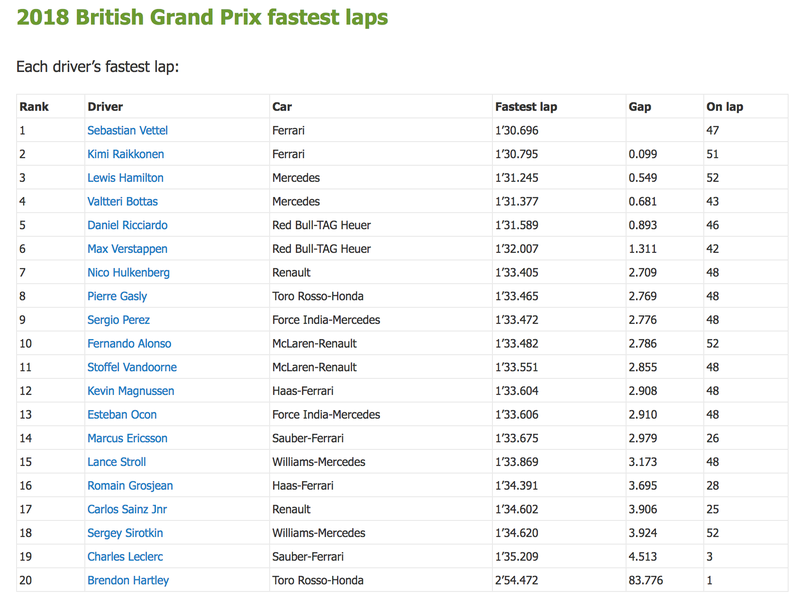Click the Sergio Perez link
The width and height of the screenshot is (800, 609).
[x=118, y=320]
